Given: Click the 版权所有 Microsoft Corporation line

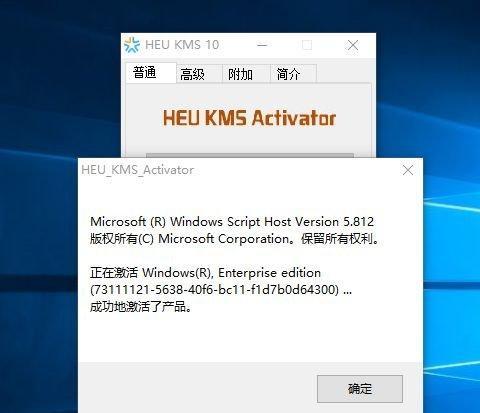Looking at the screenshot, I should pos(235,239).
